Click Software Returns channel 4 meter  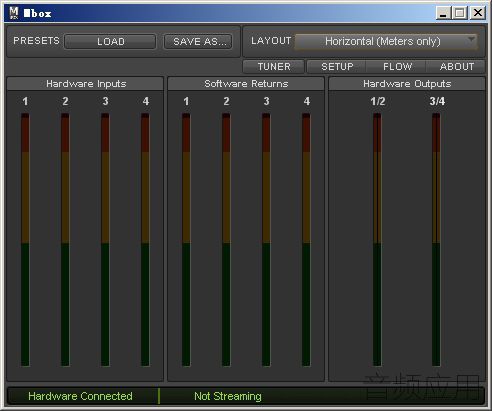coord(306,240)
